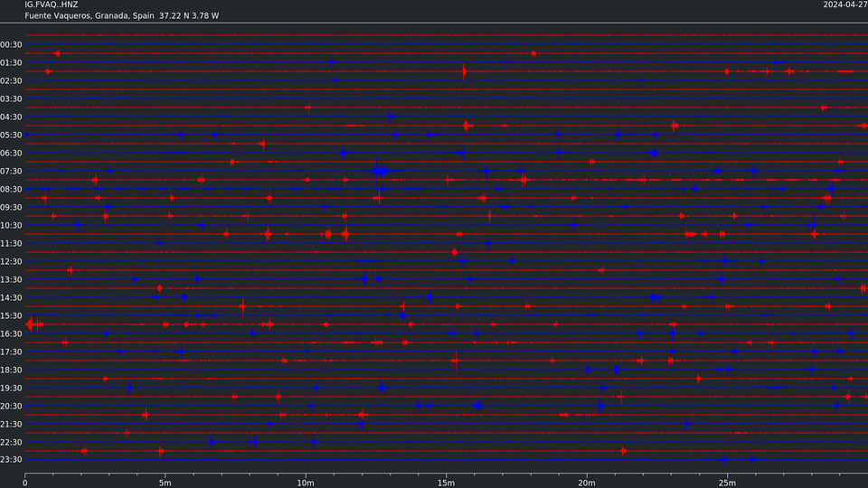This screenshot has width=868, height=488.
Task: Click the 10m axis tick label
Action: pyautogui.click(x=306, y=483)
